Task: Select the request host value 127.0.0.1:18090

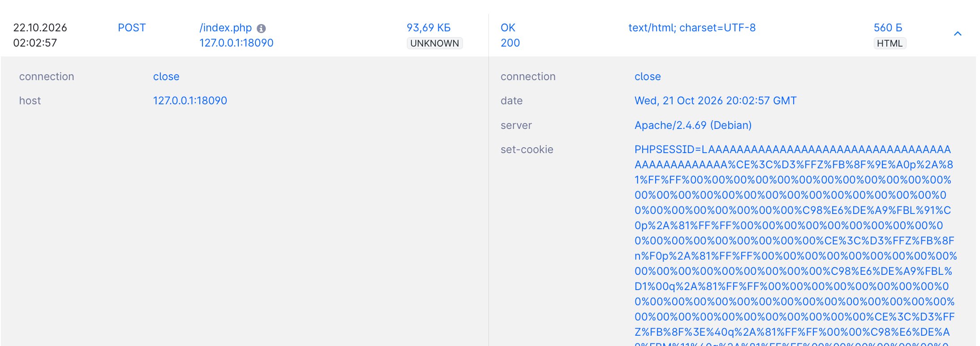Action: point(190,101)
